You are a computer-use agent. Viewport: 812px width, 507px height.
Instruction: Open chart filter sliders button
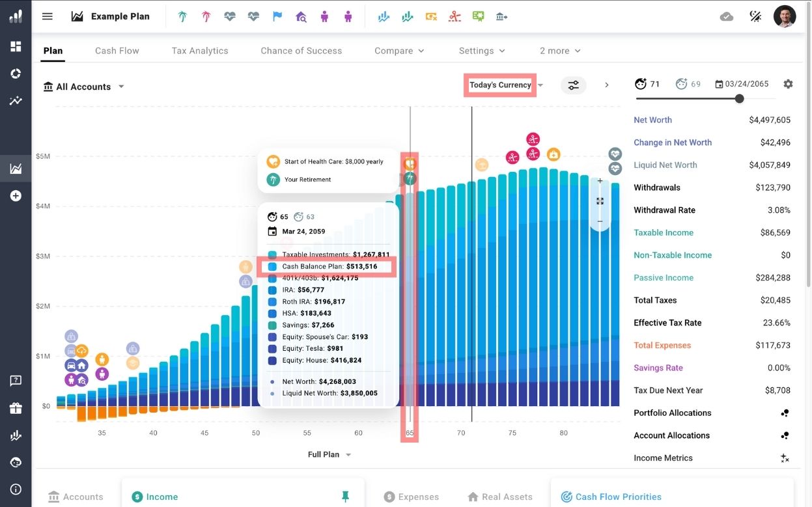573,85
